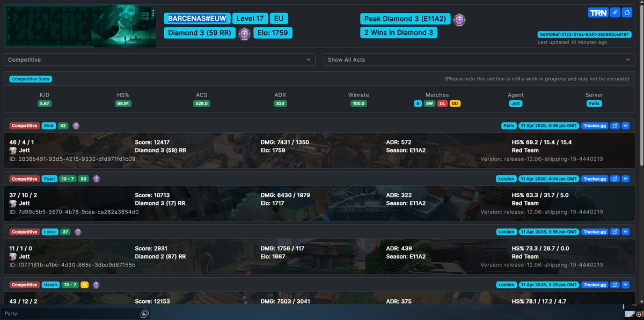This screenshot has width=644, height=320.
Task: Click the K/D value 5.87
Action: click(45, 103)
